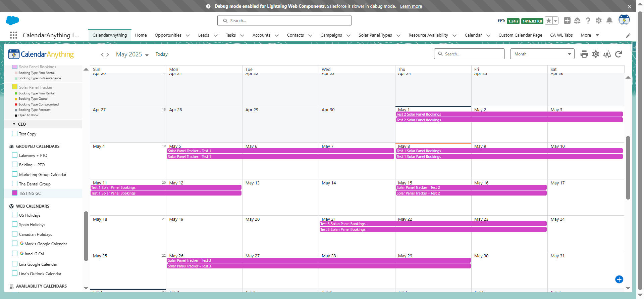This screenshot has height=299, width=644.
Task: Go to the previous month
Action: point(103,54)
